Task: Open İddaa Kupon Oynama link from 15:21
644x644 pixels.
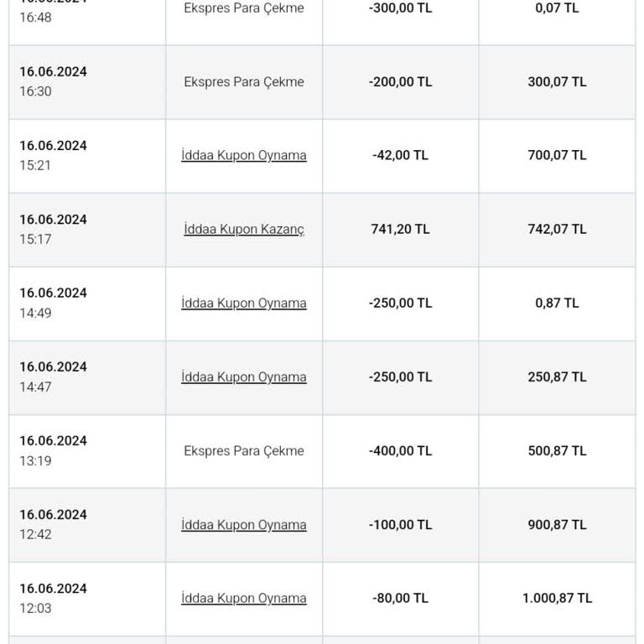Action: pos(244,155)
